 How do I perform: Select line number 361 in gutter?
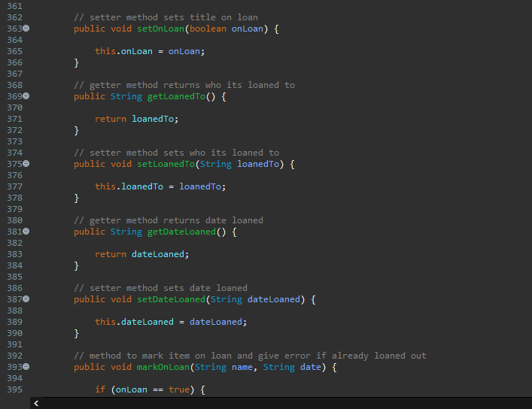pyautogui.click(x=14, y=6)
